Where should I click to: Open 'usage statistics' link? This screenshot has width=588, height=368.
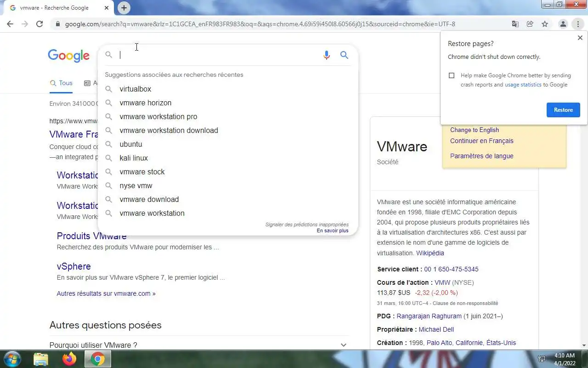click(x=523, y=85)
